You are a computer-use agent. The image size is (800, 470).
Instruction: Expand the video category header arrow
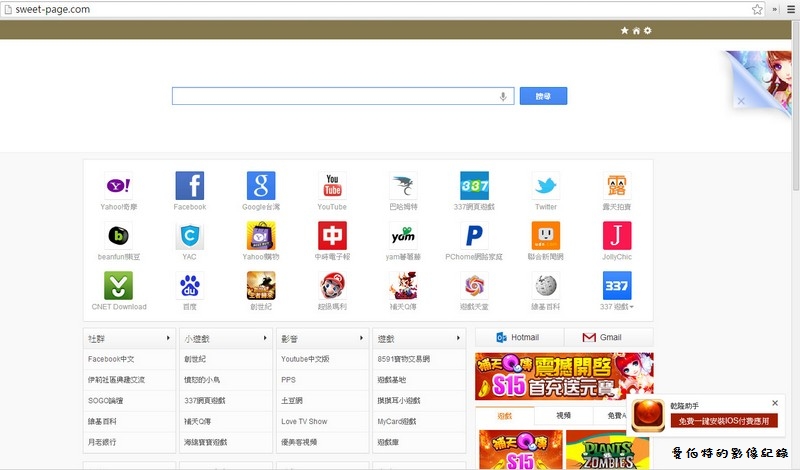coord(361,338)
